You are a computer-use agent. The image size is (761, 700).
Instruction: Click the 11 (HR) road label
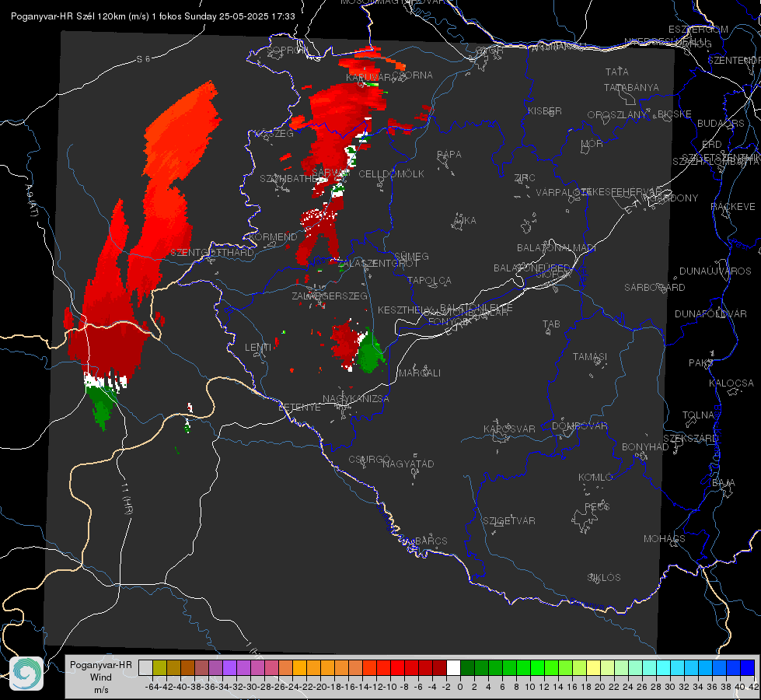[127, 499]
